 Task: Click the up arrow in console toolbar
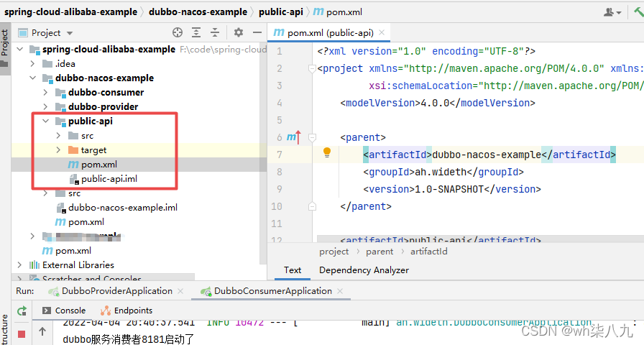pos(42,331)
